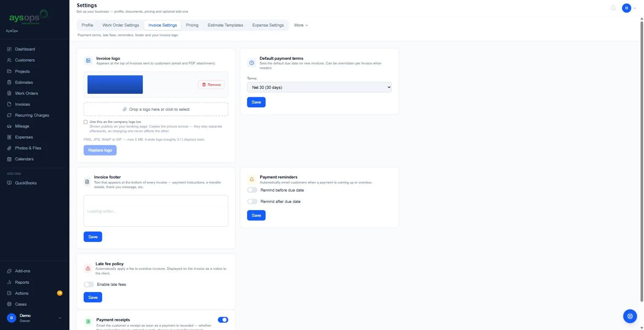
Task: Open the payment Terms dropdown
Action: [319, 87]
